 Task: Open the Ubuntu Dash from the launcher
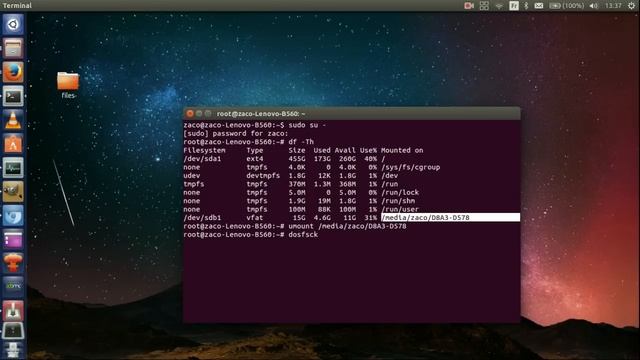coord(13,24)
